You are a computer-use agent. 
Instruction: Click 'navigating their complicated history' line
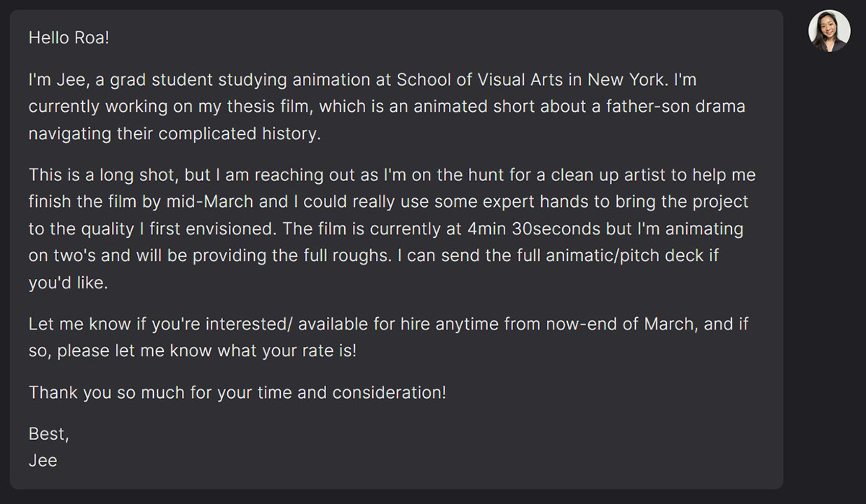pyautogui.click(x=175, y=134)
